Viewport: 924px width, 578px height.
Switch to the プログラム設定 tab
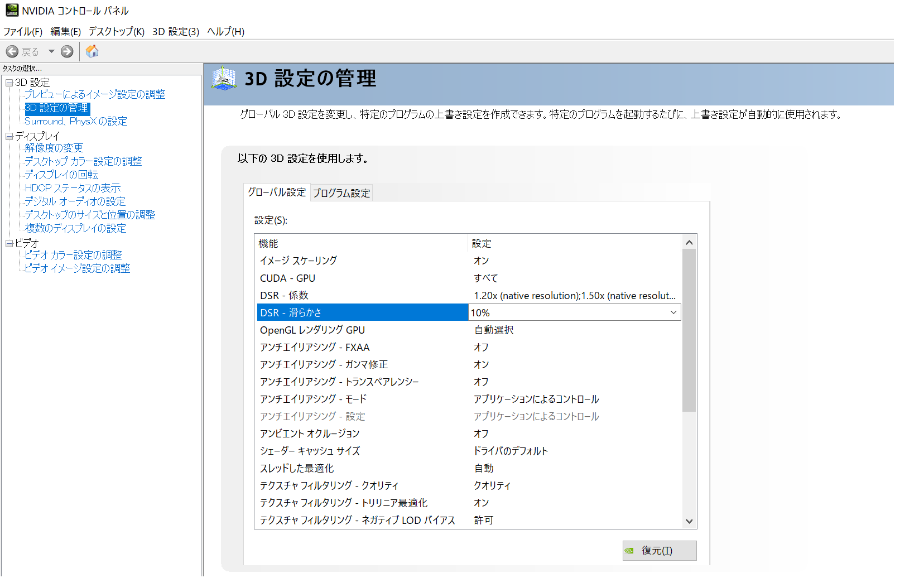(341, 193)
